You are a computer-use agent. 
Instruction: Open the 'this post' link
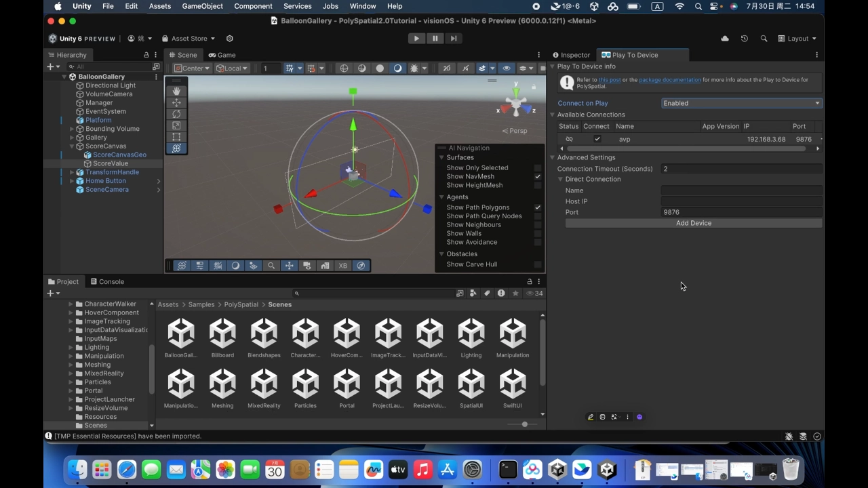coord(610,80)
